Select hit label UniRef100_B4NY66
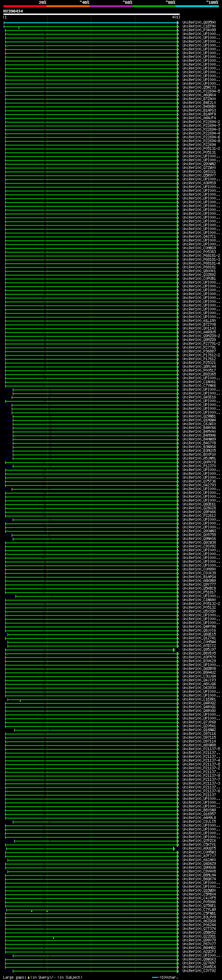 199,428
